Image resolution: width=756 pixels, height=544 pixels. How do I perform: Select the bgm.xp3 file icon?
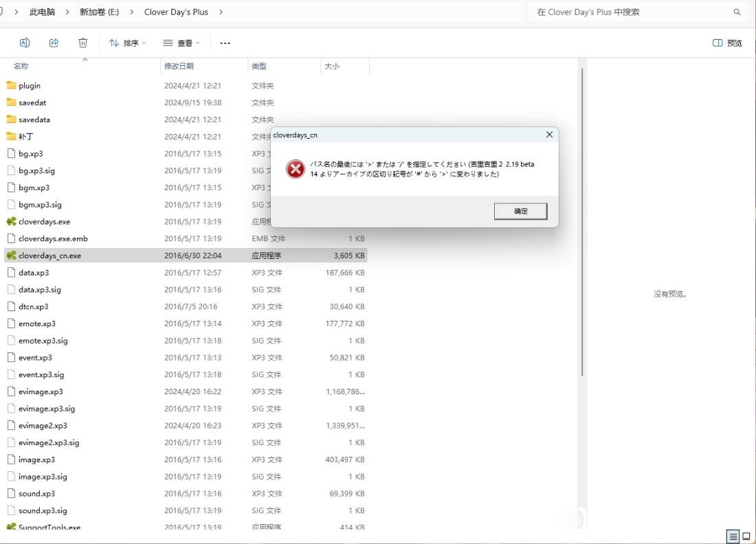tap(11, 188)
